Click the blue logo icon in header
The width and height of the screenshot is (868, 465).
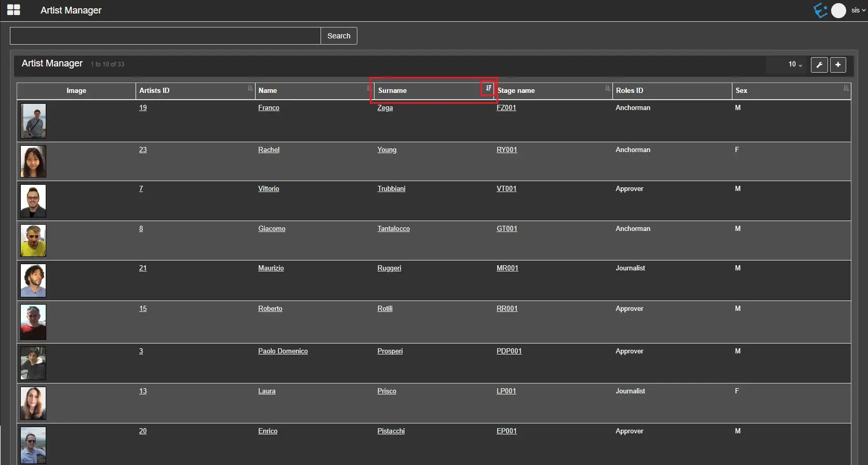click(821, 10)
